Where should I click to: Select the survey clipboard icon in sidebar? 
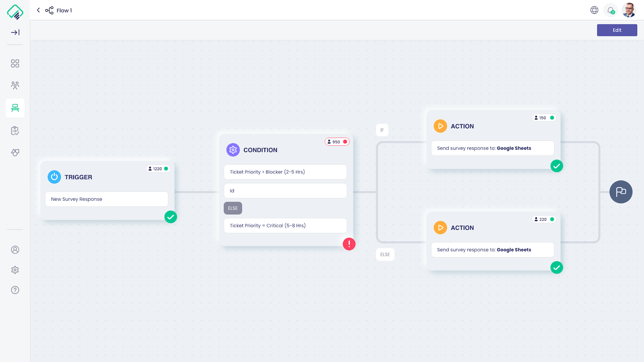tap(15, 130)
